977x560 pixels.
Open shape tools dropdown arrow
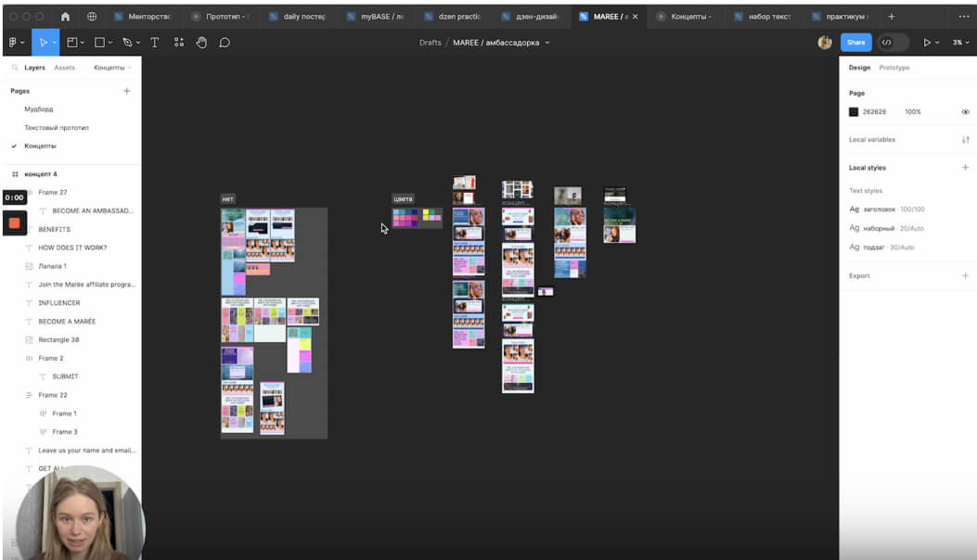(110, 43)
